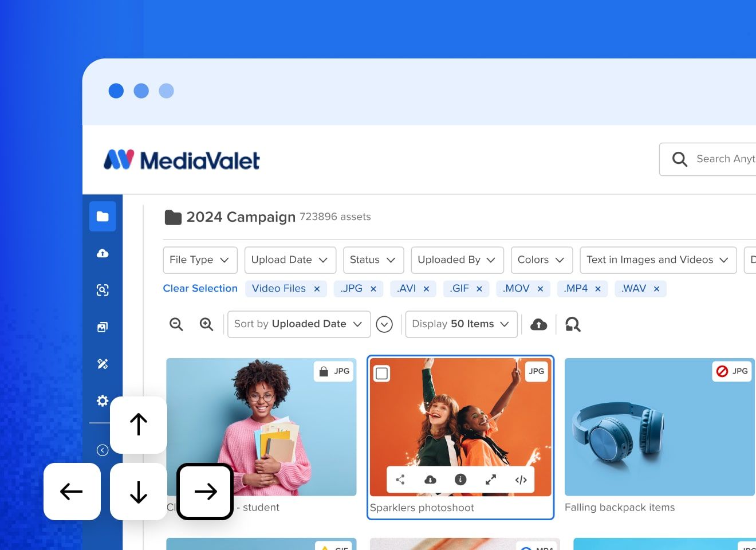Remove the Video Files filter tag
This screenshot has height=550, width=756.
pos(317,289)
